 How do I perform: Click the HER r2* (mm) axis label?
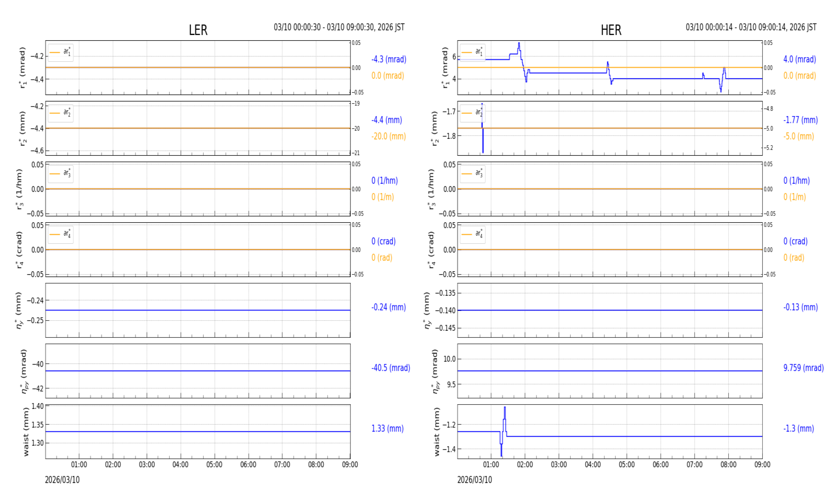click(x=435, y=128)
